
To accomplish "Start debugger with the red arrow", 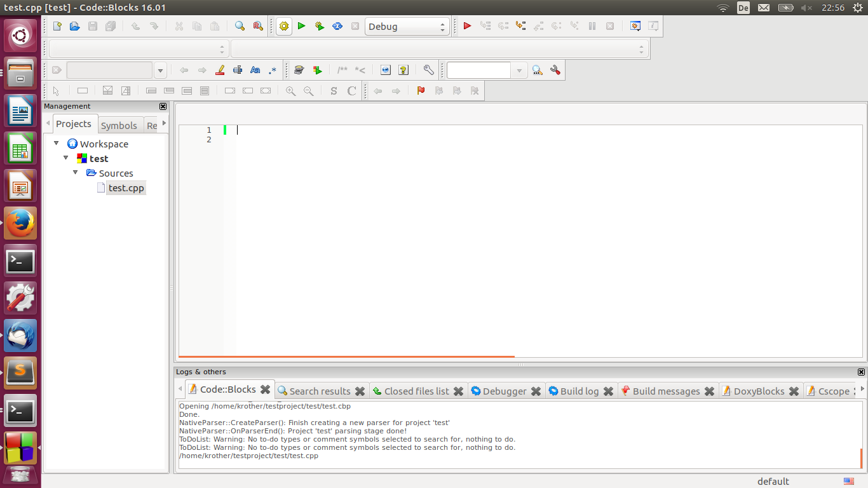I will pos(467,26).
